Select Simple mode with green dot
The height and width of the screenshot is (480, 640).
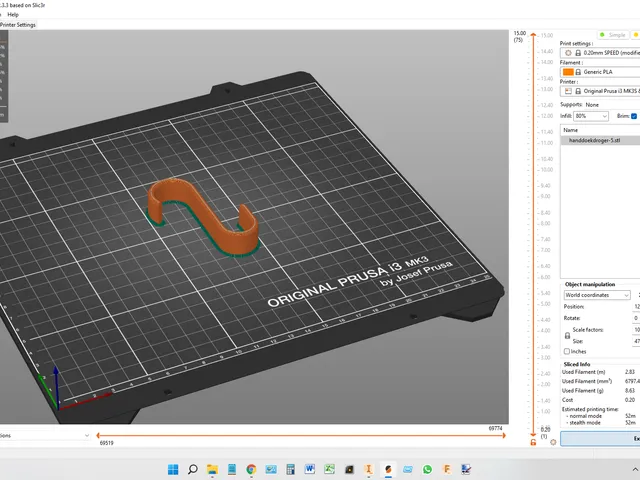click(x=613, y=35)
